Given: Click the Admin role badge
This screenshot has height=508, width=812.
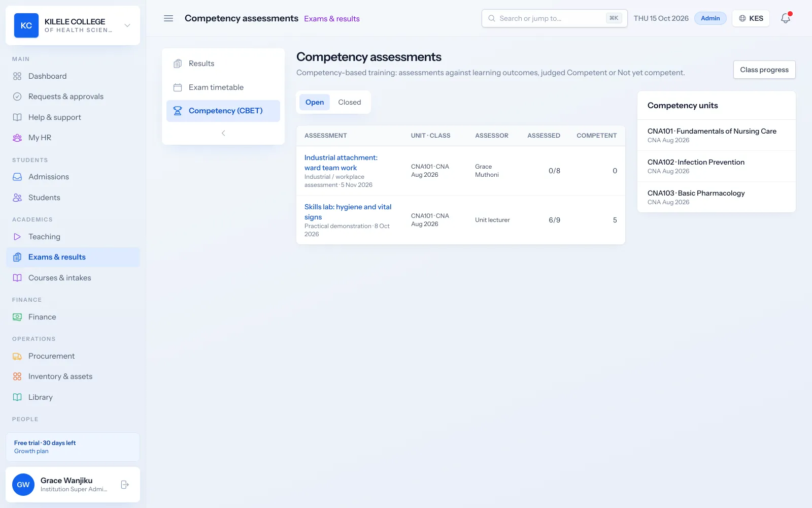Looking at the screenshot, I should click(710, 18).
